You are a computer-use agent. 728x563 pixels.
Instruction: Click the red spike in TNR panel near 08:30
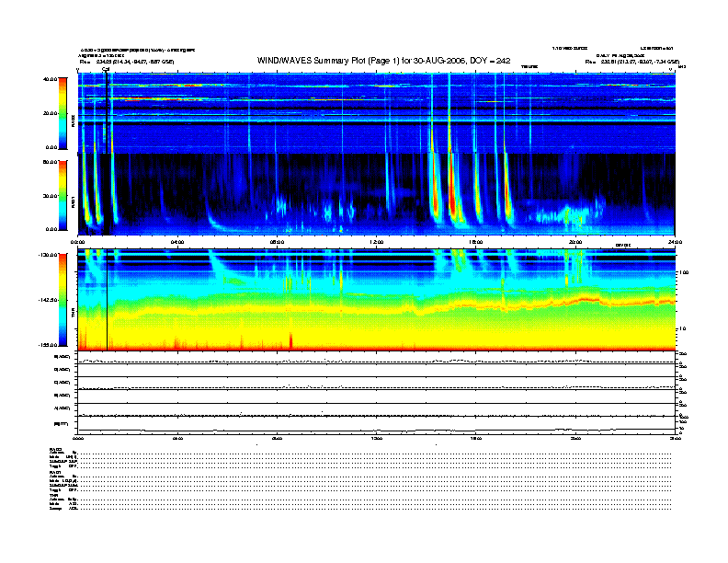pyautogui.click(x=291, y=340)
